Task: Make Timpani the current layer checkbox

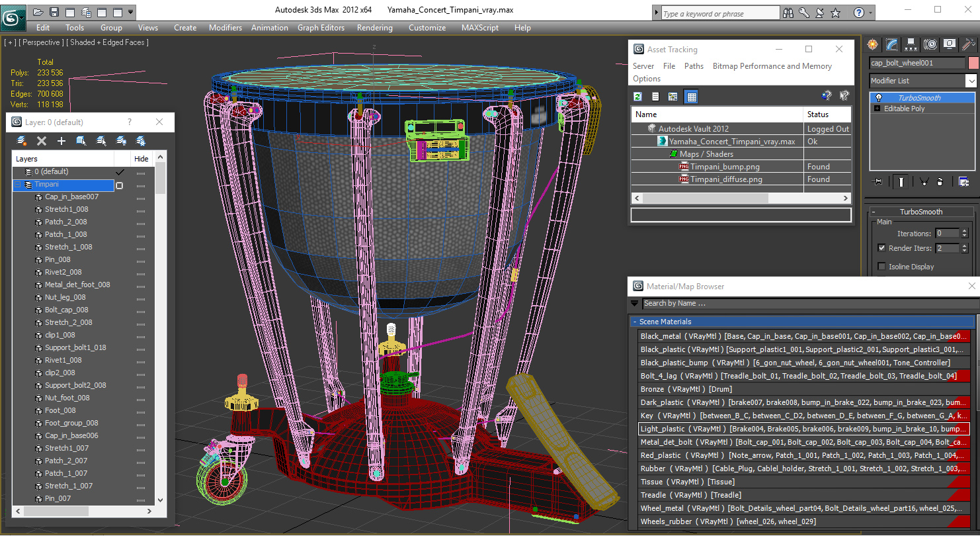Action: click(120, 185)
